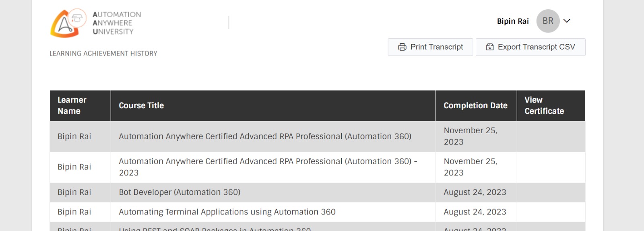Click learner name in Automating Terminal Applications row
The height and width of the screenshot is (231, 644).
pos(74,212)
